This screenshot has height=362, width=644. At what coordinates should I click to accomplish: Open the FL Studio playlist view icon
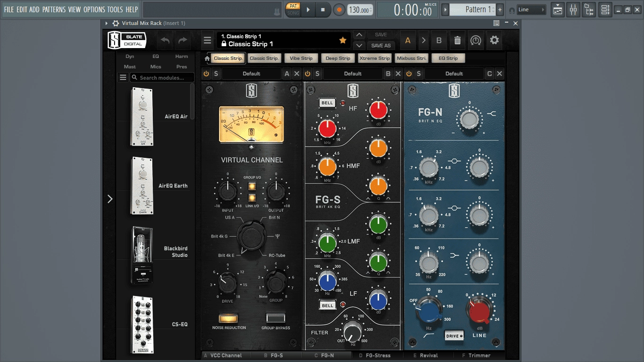pos(558,9)
